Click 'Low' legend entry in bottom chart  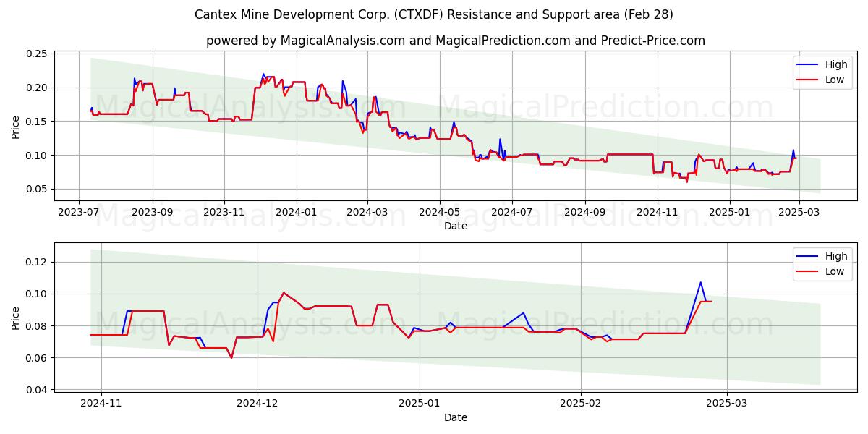point(835,271)
